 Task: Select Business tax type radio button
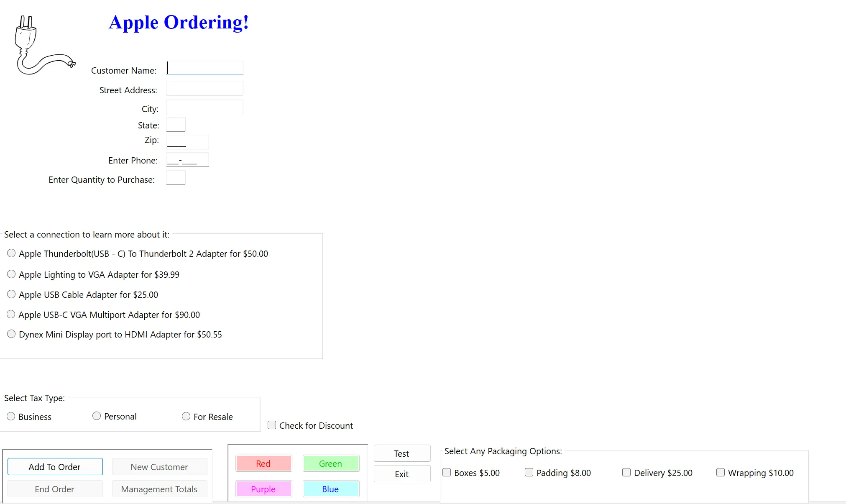11,417
